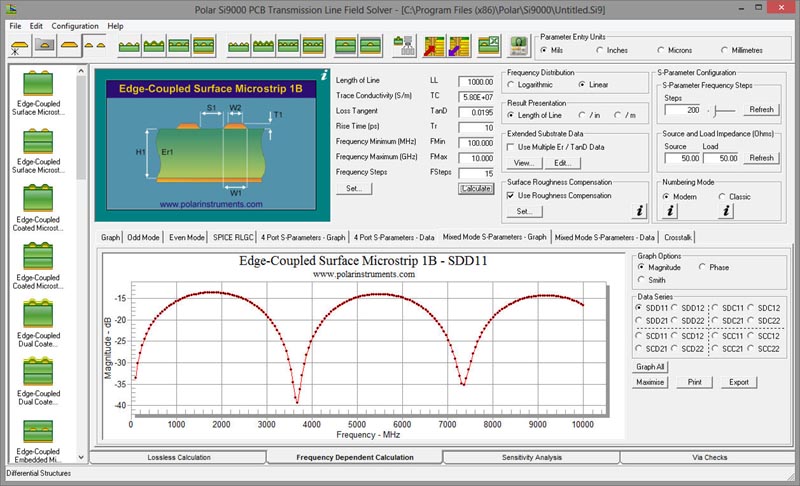
Task: Click the Maximise graph button
Action: point(650,382)
